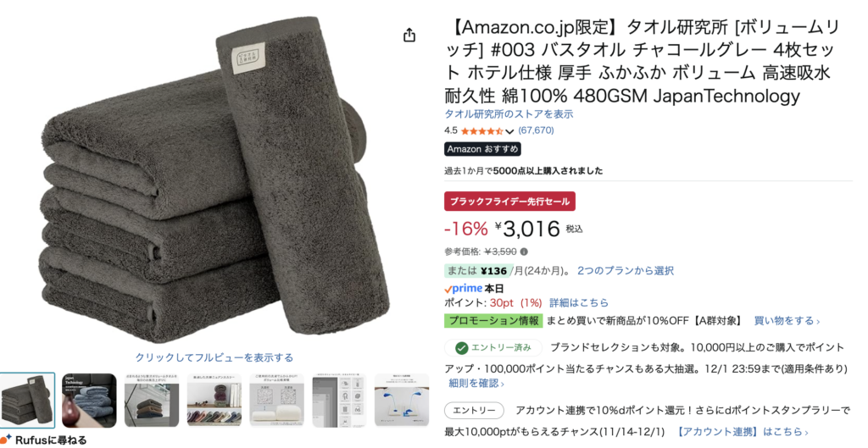Click the エントリー button for d-point campaign

474,411
